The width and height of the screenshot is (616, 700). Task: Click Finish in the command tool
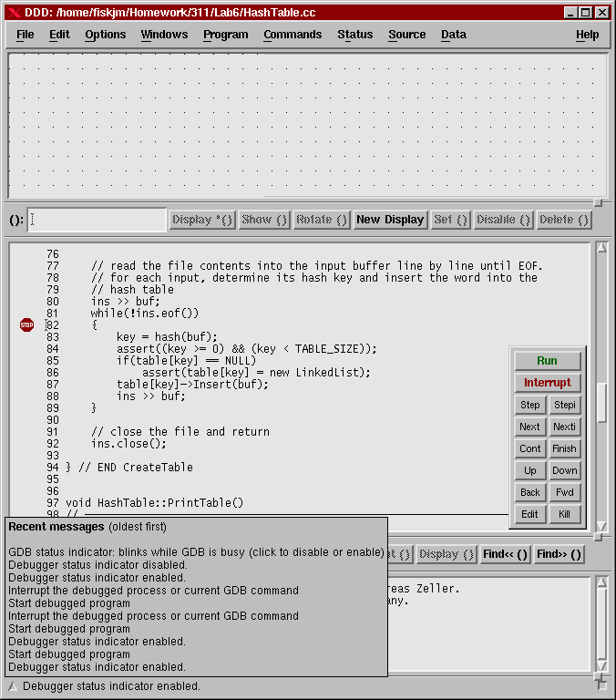coord(565,448)
